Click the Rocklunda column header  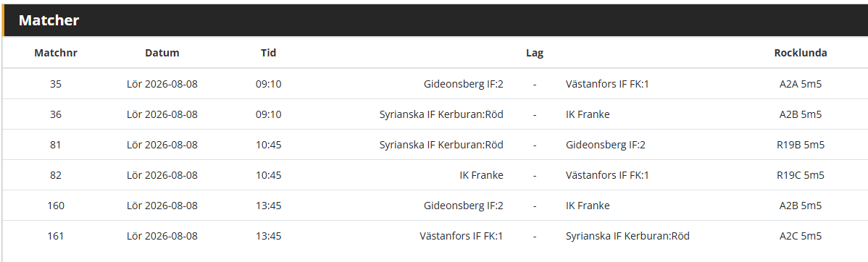tap(801, 53)
